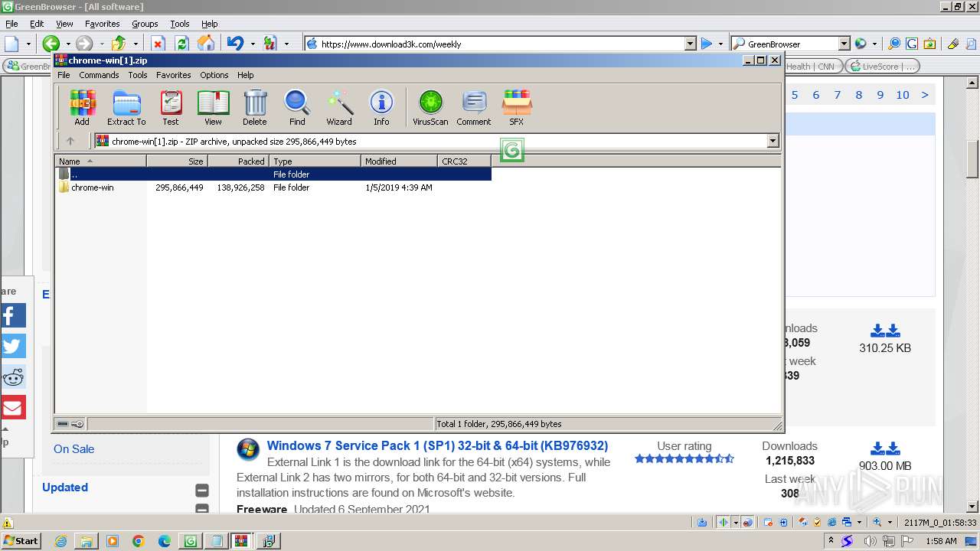Sort the list by Packed column

tap(238, 161)
